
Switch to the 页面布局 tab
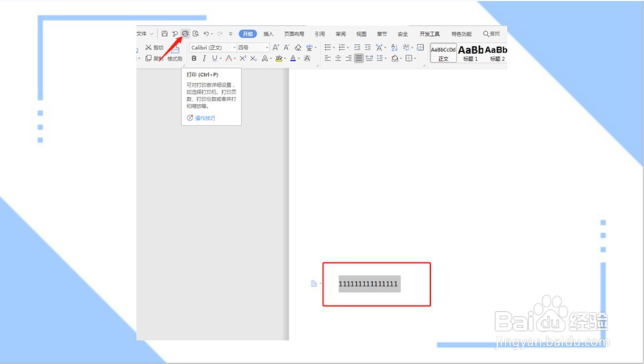tap(294, 34)
